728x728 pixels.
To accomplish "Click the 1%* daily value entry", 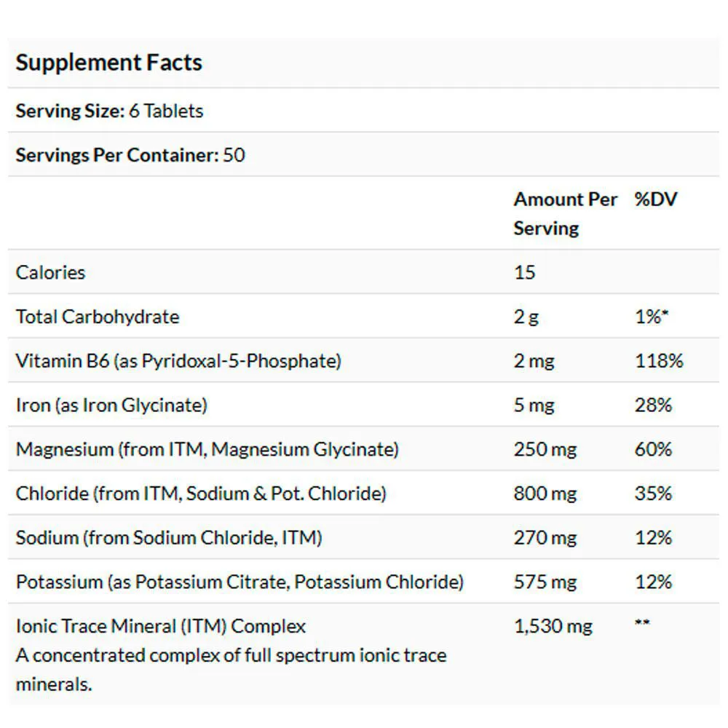I will click(x=652, y=317).
